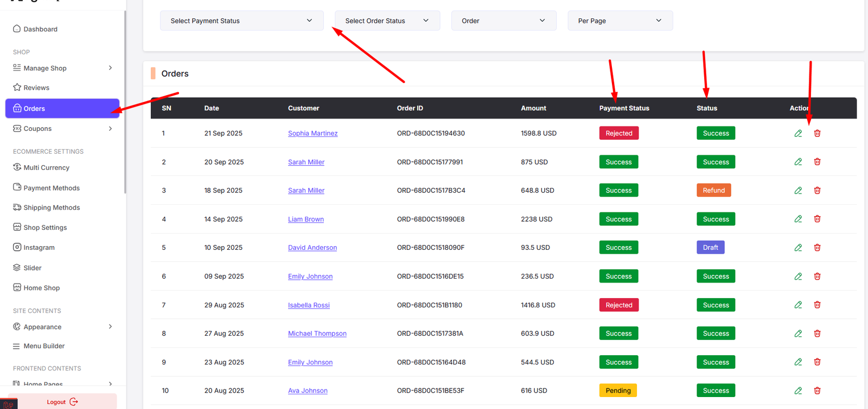
Task: Expand the Appearance sidebar section
Action: (110, 326)
